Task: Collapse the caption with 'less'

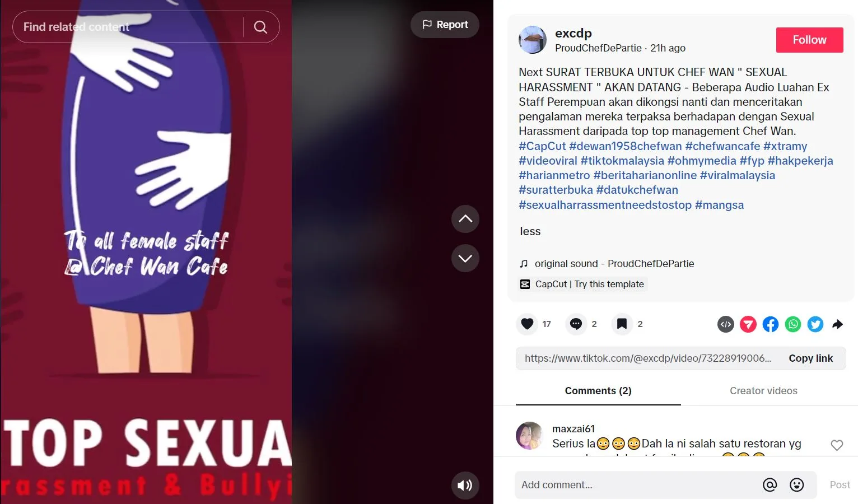Action: click(x=530, y=231)
